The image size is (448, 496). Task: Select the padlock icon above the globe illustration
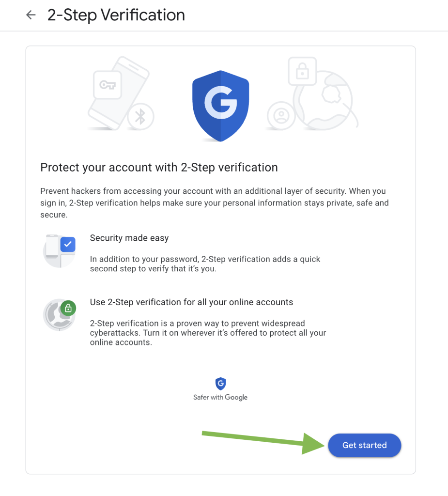(302, 71)
